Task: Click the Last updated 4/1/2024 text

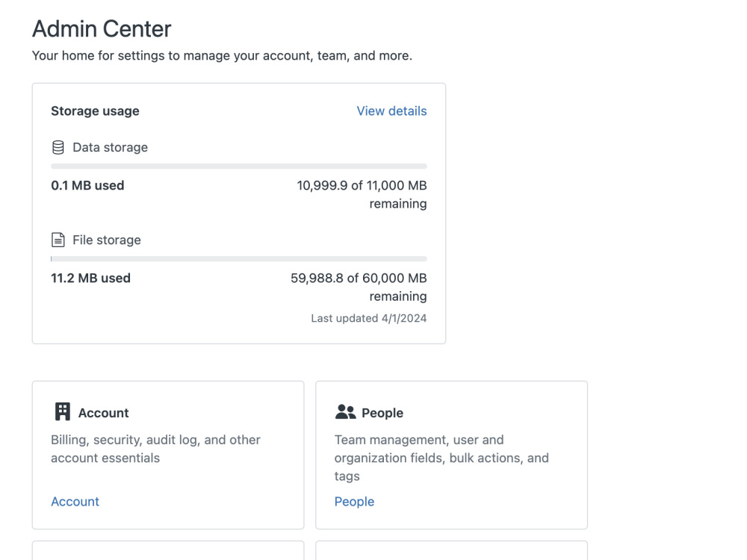Action: tap(368, 317)
